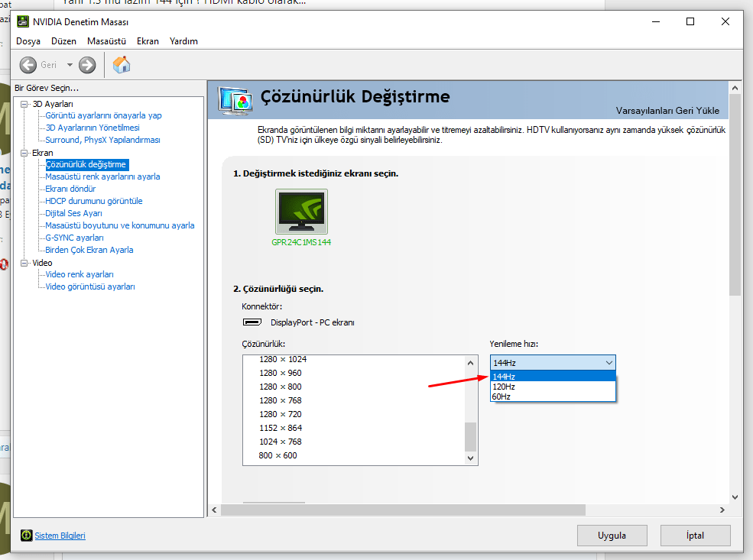Open Görüntü ayarlarını önayarla yap
753x560 pixels.
point(103,115)
